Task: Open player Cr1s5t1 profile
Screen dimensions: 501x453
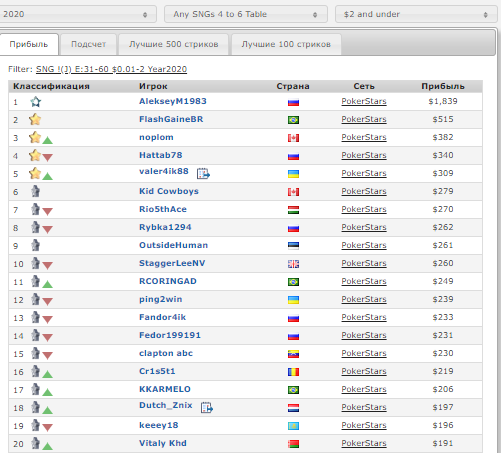Action: click(157, 371)
